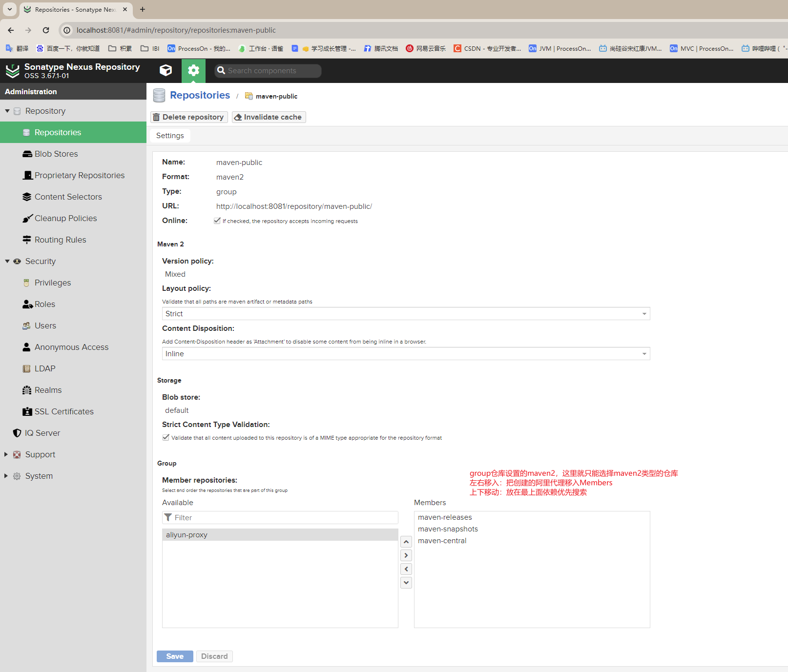Viewport: 788px width, 672px height.
Task: Remove member using left arrow button
Action: coord(406,569)
